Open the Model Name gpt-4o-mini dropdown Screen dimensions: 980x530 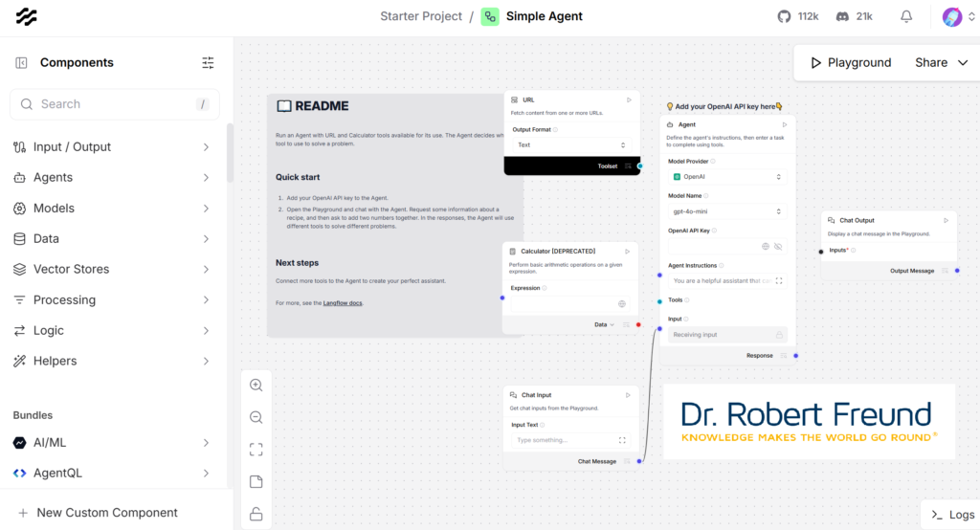(x=727, y=211)
